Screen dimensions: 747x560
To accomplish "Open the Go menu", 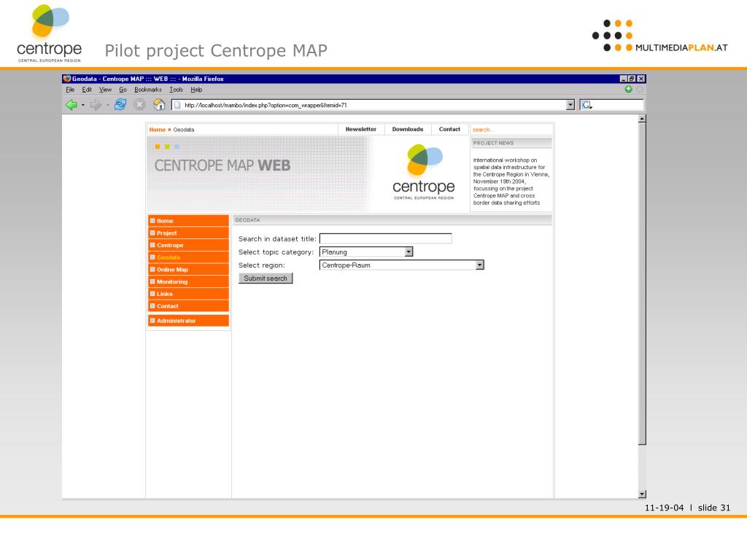I will click(x=123, y=90).
